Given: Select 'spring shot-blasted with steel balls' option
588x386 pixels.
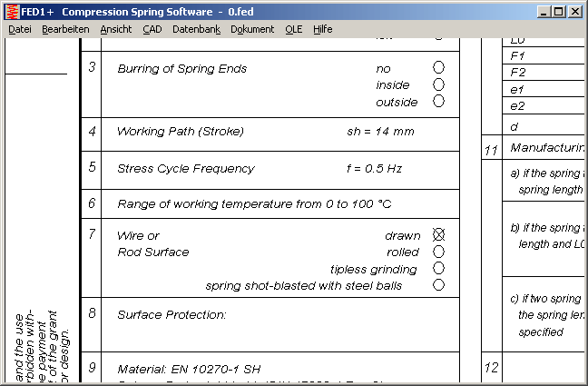Looking at the screenshot, I should click(439, 285).
